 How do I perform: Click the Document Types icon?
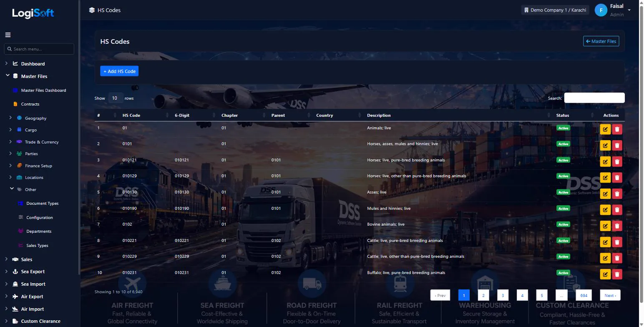click(20, 204)
